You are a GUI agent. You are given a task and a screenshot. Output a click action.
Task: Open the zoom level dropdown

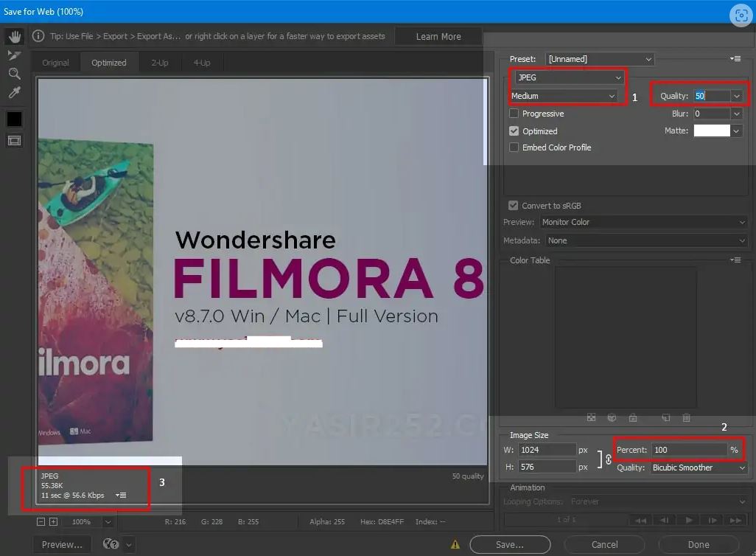[x=108, y=522]
